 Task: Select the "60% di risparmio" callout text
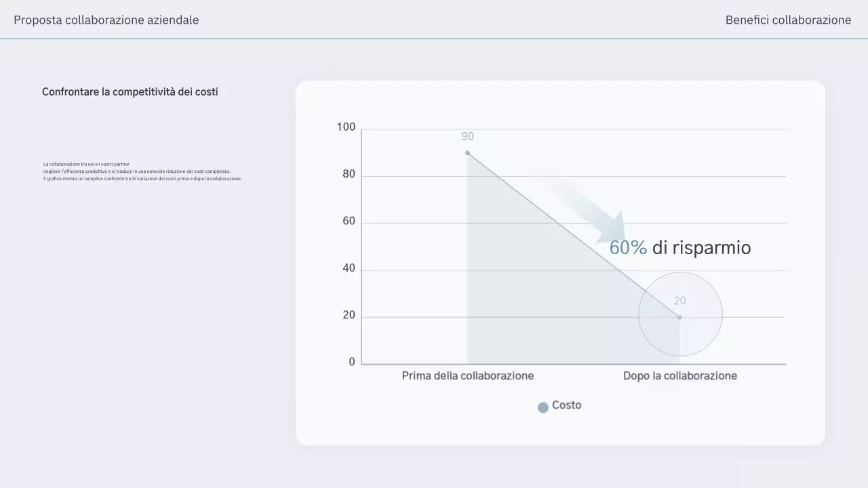pyautogui.click(x=679, y=247)
